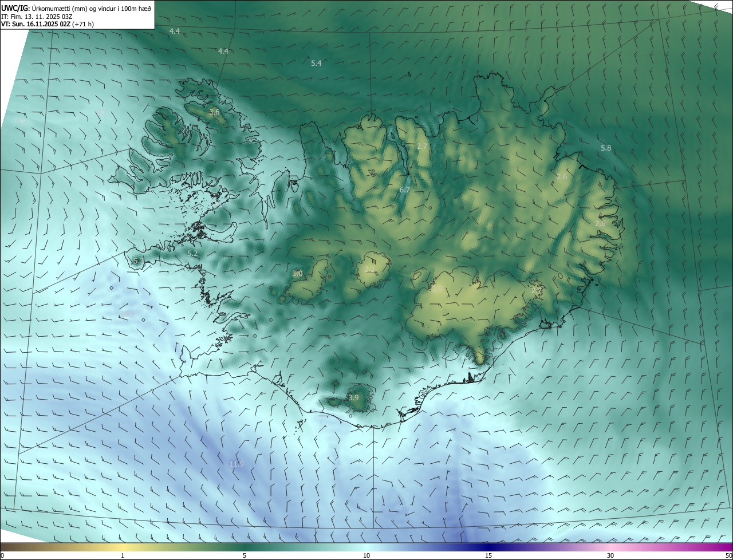Select the 'VT: Sun. 16.11.2025 02Z (+71 h)' line

[48, 24]
